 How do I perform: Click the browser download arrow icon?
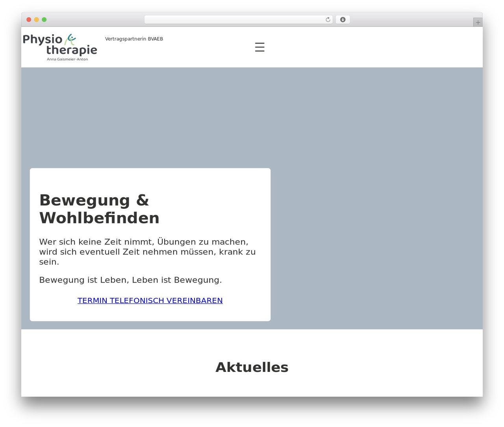[343, 20]
